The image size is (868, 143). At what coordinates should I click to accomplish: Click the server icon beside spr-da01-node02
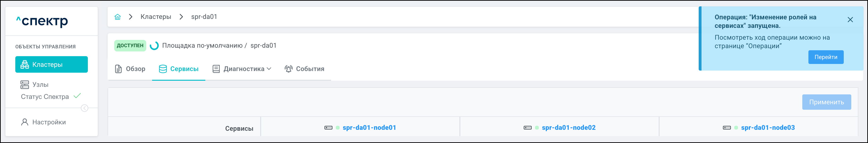point(527,128)
